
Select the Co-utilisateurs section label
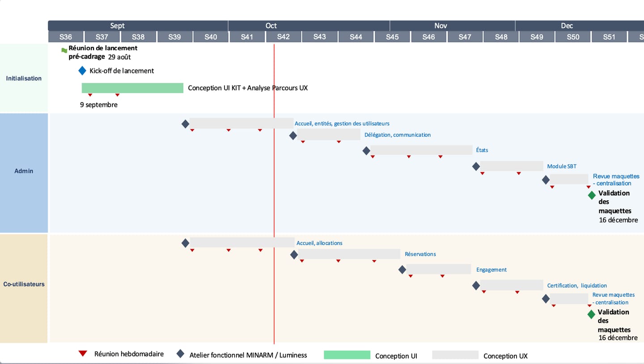tap(24, 284)
